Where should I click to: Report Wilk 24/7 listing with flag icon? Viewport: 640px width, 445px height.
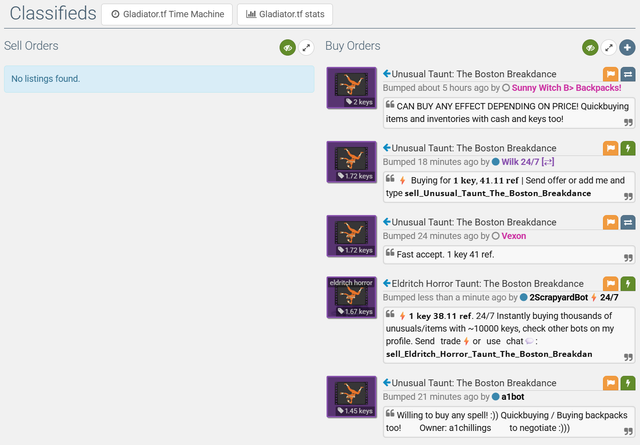pos(611,148)
